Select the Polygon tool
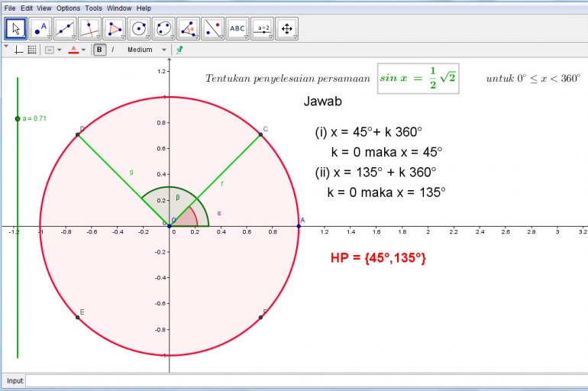This screenshot has width=588, height=391. pos(115,28)
